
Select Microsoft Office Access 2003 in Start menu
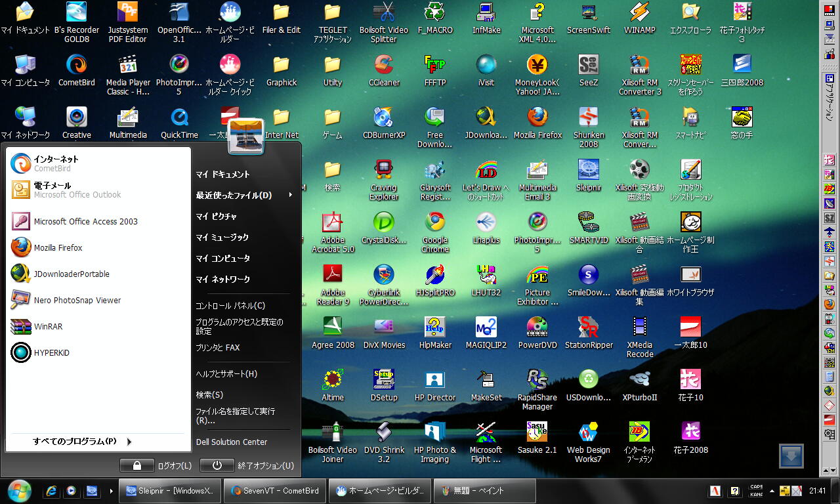coord(85,222)
